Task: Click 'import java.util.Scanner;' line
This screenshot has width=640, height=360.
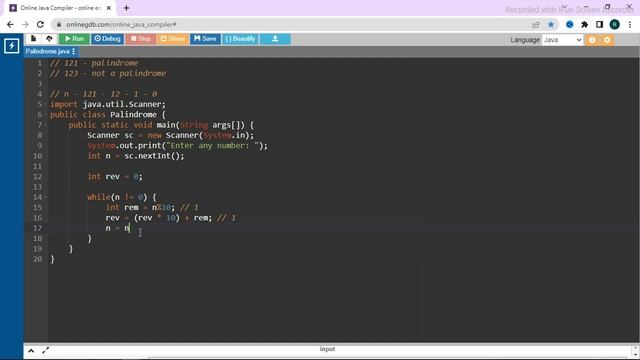Action: [108, 104]
